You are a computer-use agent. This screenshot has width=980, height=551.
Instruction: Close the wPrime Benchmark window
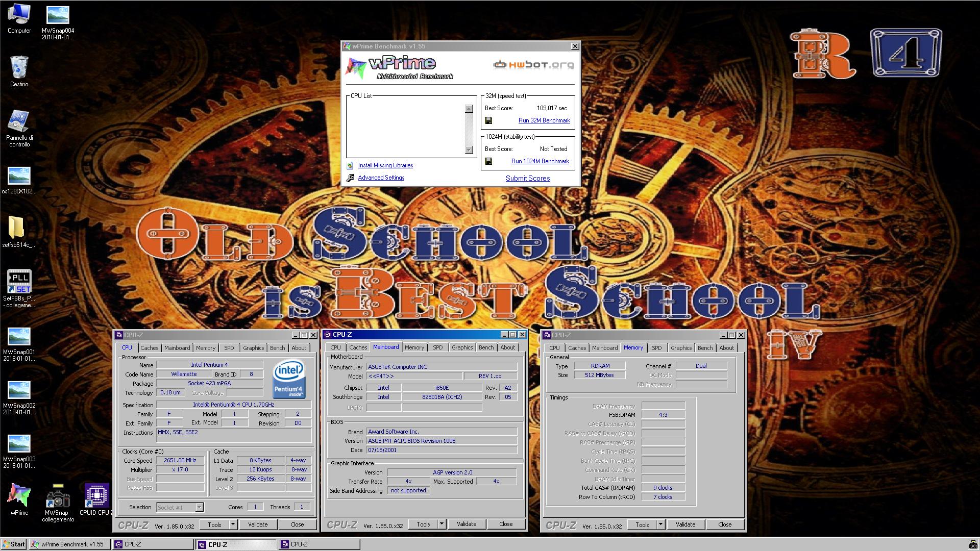(x=575, y=46)
